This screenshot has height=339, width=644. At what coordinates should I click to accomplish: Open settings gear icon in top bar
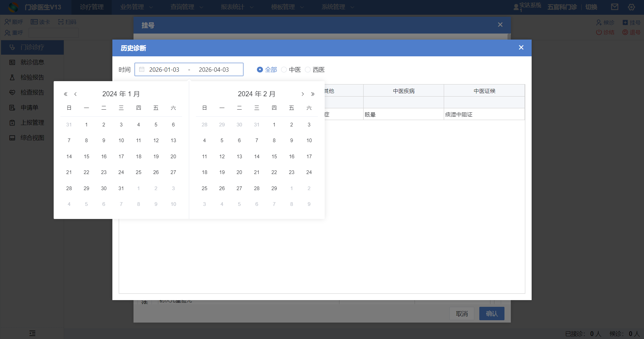click(631, 7)
